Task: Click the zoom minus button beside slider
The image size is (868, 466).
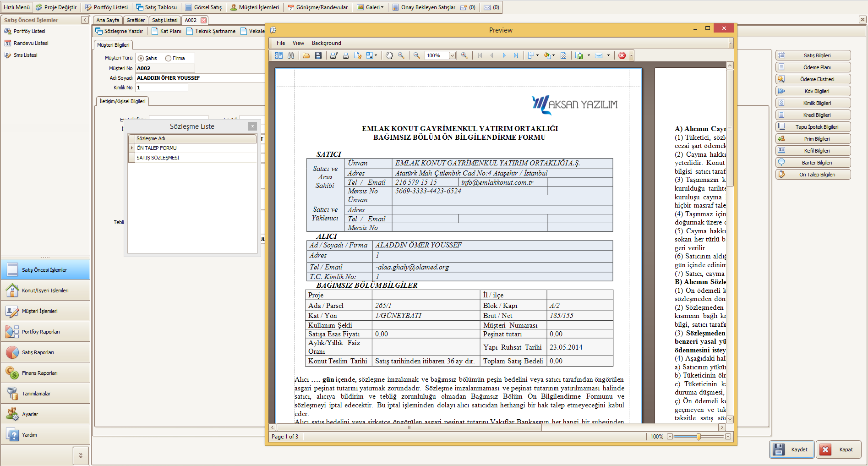Action: (x=670, y=437)
